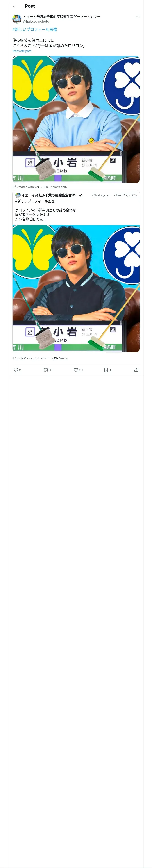Share the post via upload icon

click(136, 370)
